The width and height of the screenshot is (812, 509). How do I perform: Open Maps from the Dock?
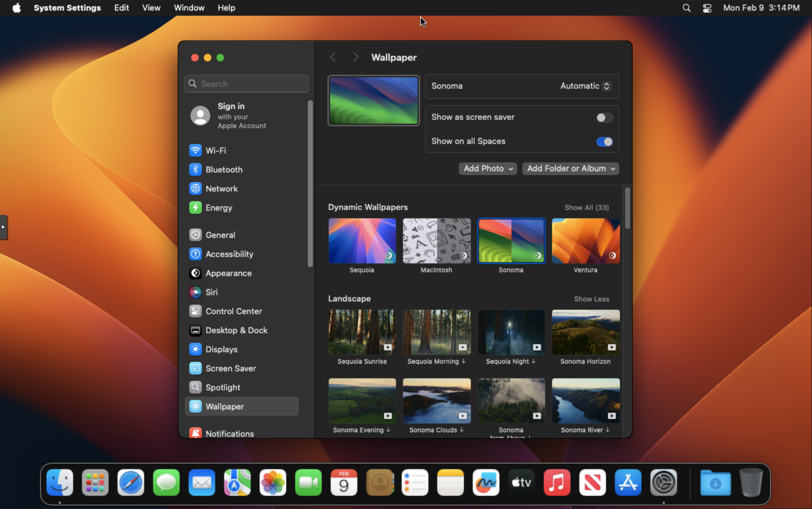click(237, 482)
